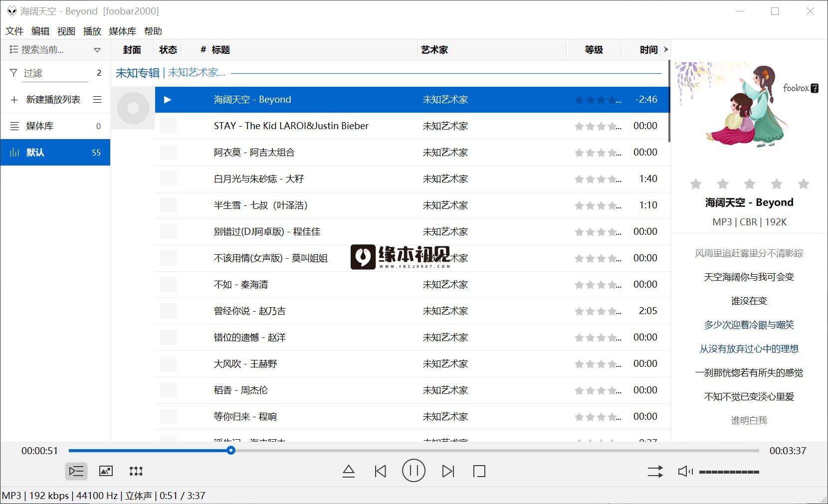Skip to the next track

pyautogui.click(x=448, y=471)
